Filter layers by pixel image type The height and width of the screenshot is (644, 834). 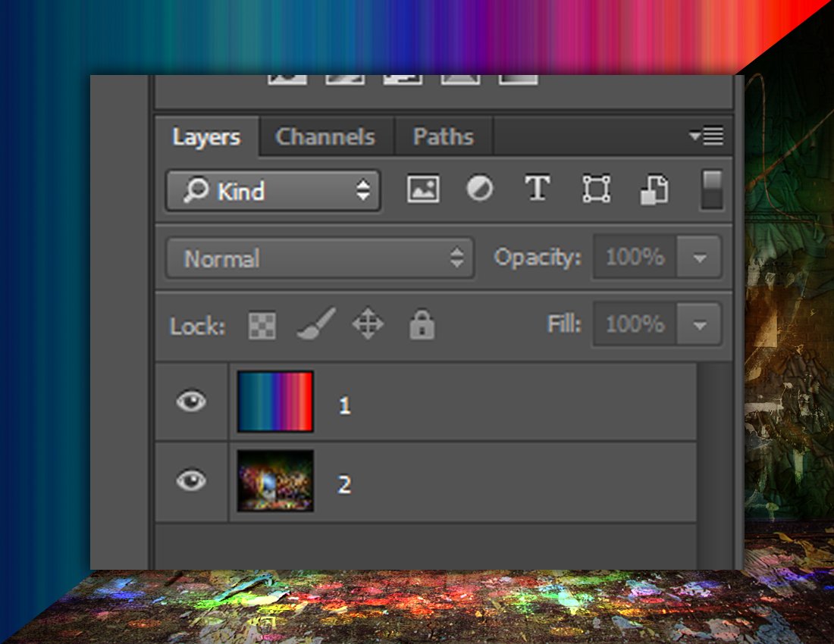pos(423,189)
